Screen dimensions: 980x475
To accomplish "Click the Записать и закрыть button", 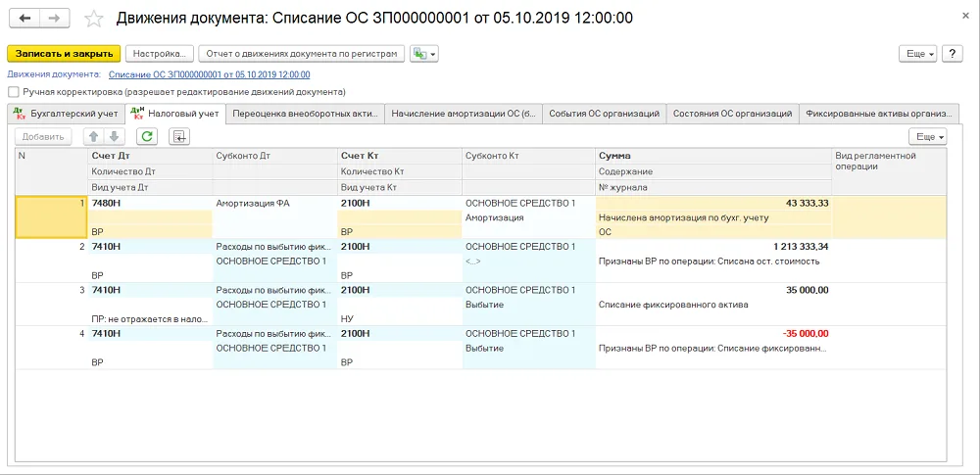I will [63, 54].
